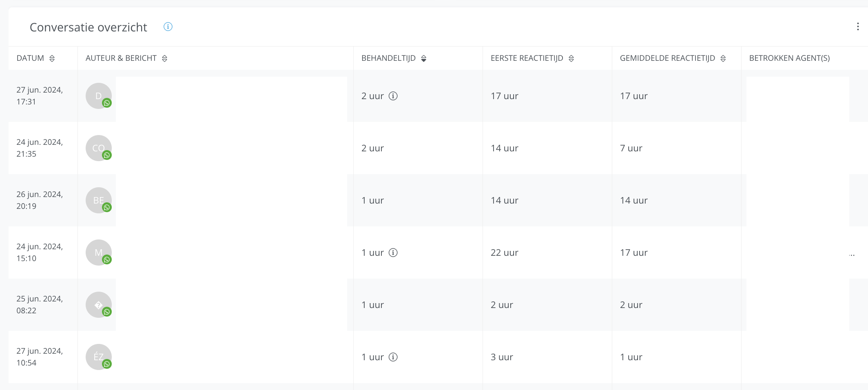Click WhatsApp badge on question-mark avatar
This screenshot has height=390, width=868.
[107, 312]
